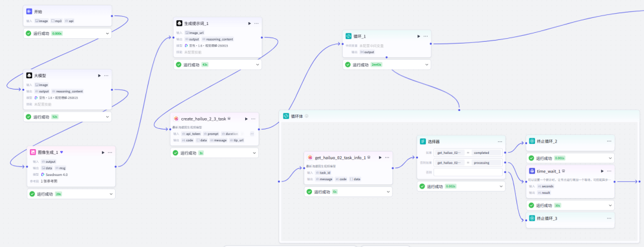Expand the 开始 node run result
The image size is (644, 247).
(x=107, y=33)
